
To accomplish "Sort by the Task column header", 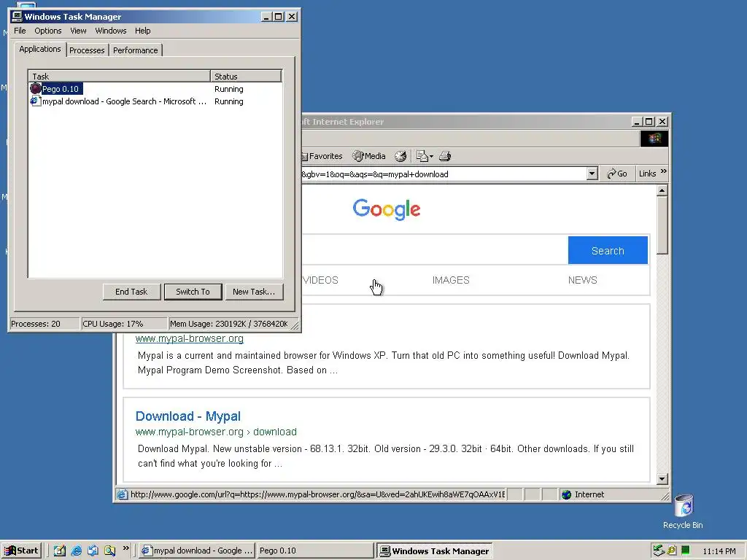I will (120, 76).
